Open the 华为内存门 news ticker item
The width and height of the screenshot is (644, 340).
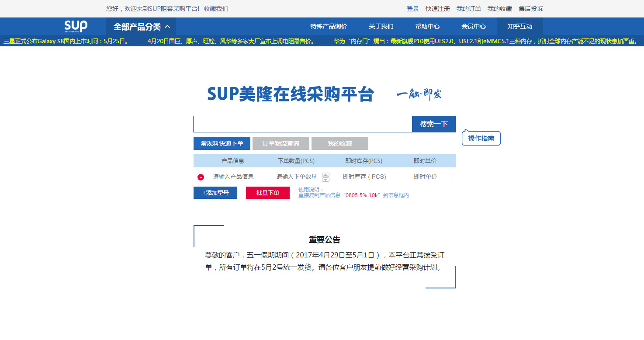coord(486,41)
